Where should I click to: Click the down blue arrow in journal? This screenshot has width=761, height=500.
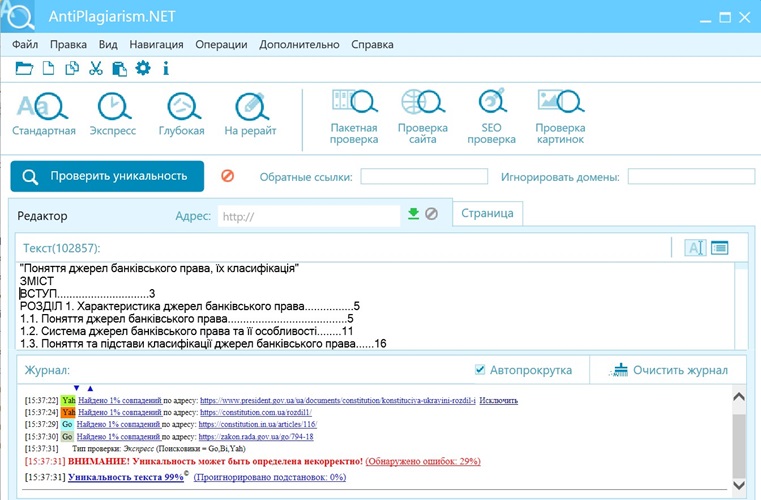pyautogui.click(x=76, y=388)
